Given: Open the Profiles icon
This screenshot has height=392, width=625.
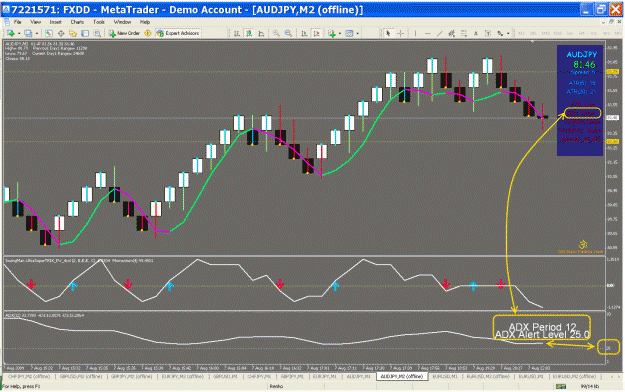Looking at the screenshot, I should (x=28, y=33).
